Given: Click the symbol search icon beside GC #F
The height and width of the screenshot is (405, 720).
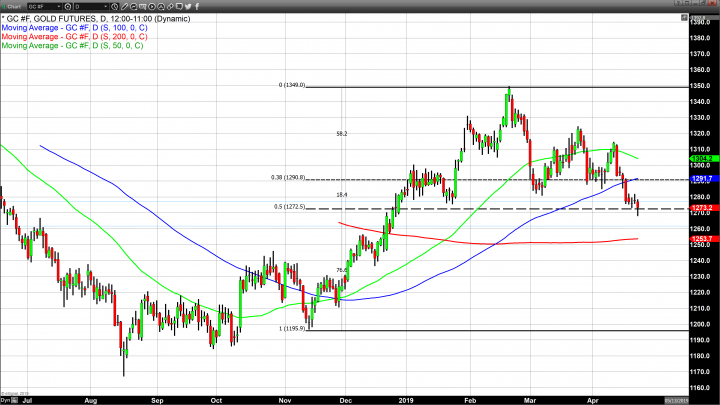Looking at the screenshot, I should point(68,6).
